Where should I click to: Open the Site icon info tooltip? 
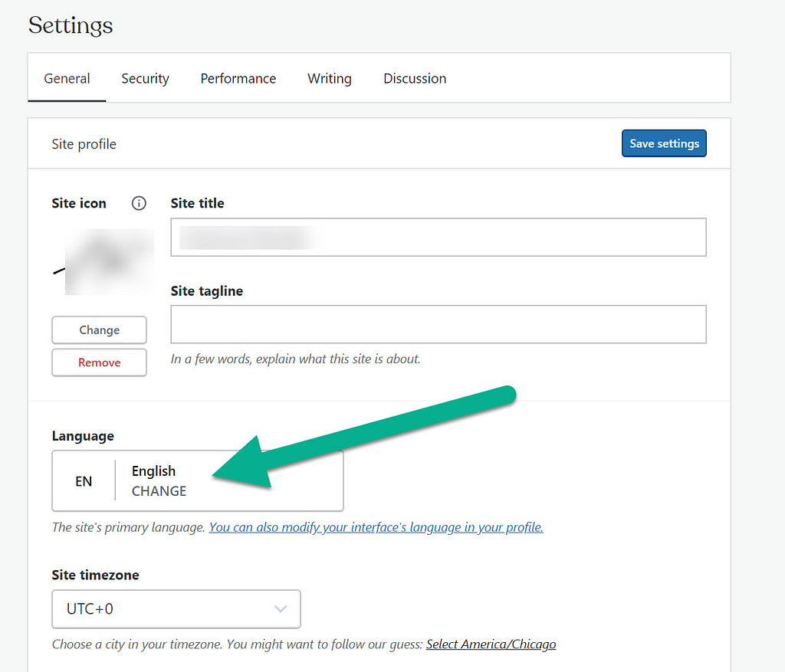pyautogui.click(x=139, y=203)
